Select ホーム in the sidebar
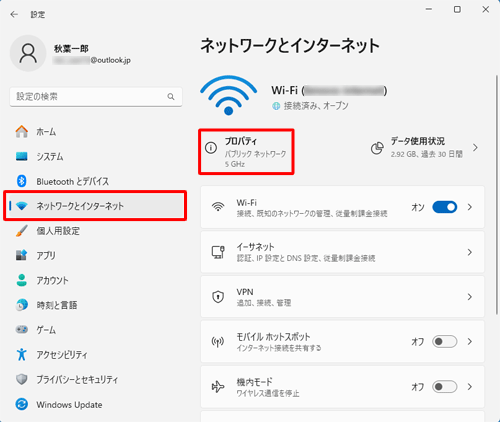The image size is (500, 422). (96, 131)
